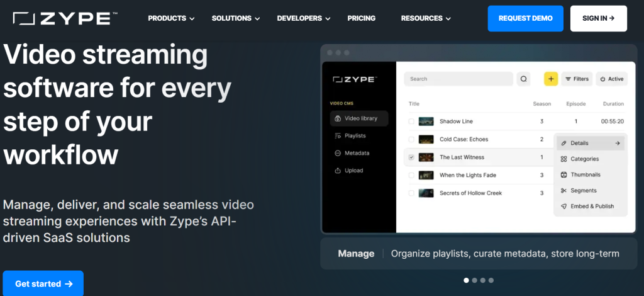Select Details in the context menu
Image resolution: width=644 pixels, height=296 pixels.
(x=590, y=143)
